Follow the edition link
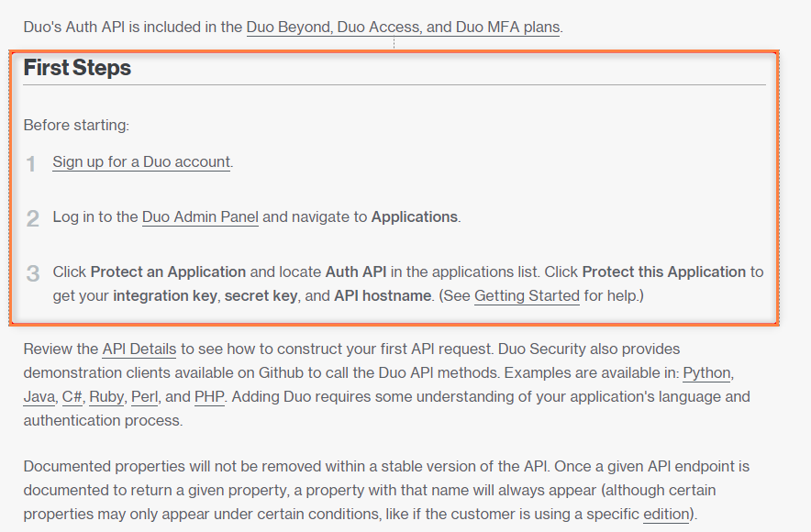Image resolution: width=811 pixels, height=532 pixels. [665, 514]
